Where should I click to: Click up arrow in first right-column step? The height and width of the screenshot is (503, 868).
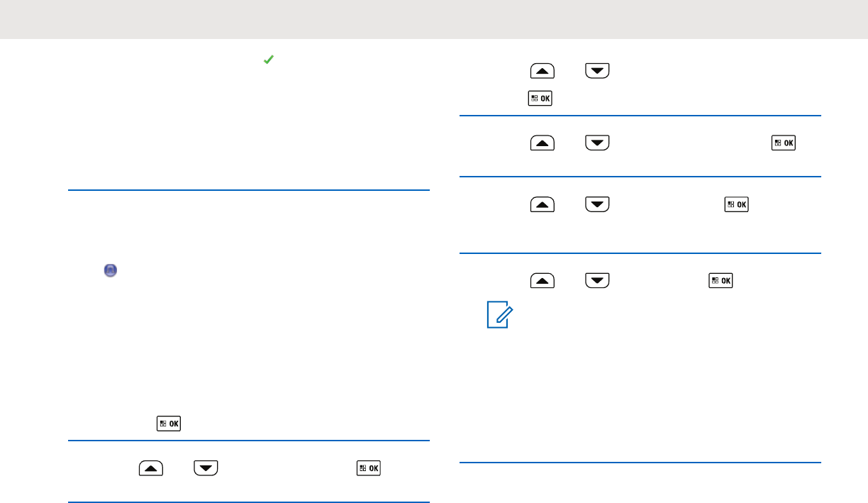[542, 72]
